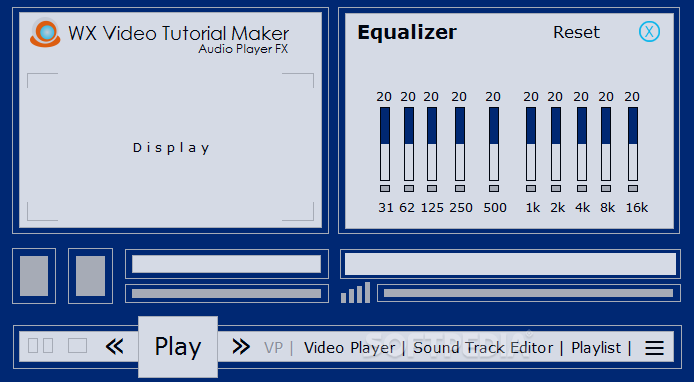Skip forward with the fast-forward arrows
Image resolution: width=694 pixels, height=382 pixels.
tap(241, 347)
